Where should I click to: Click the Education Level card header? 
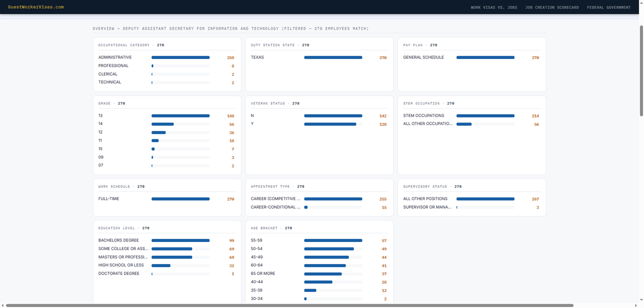tap(124, 228)
